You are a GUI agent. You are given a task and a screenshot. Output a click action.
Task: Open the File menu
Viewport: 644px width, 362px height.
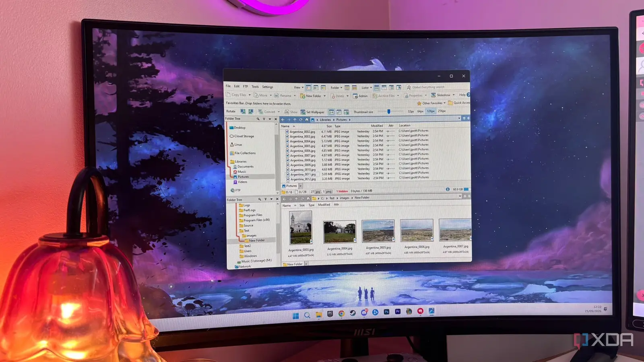[x=228, y=86]
